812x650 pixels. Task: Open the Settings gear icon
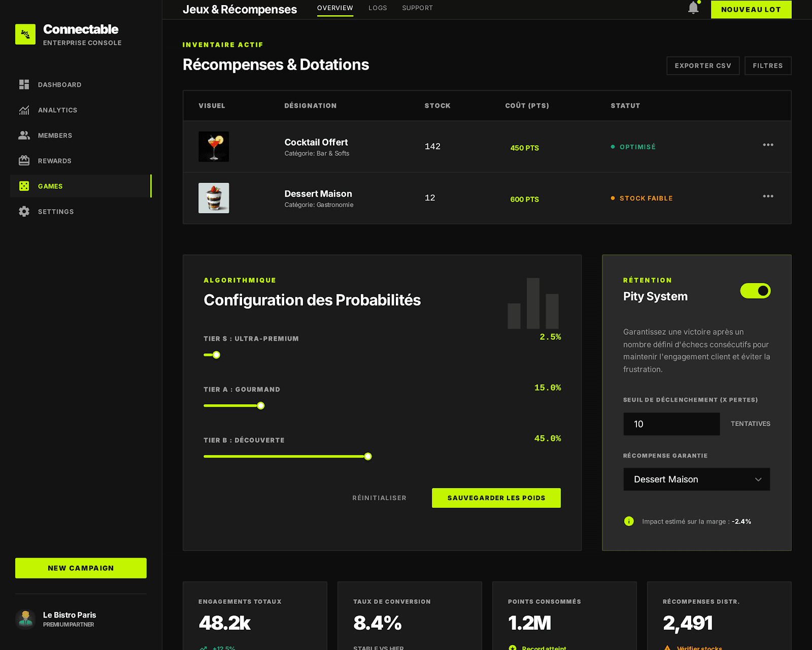tap(24, 211)
